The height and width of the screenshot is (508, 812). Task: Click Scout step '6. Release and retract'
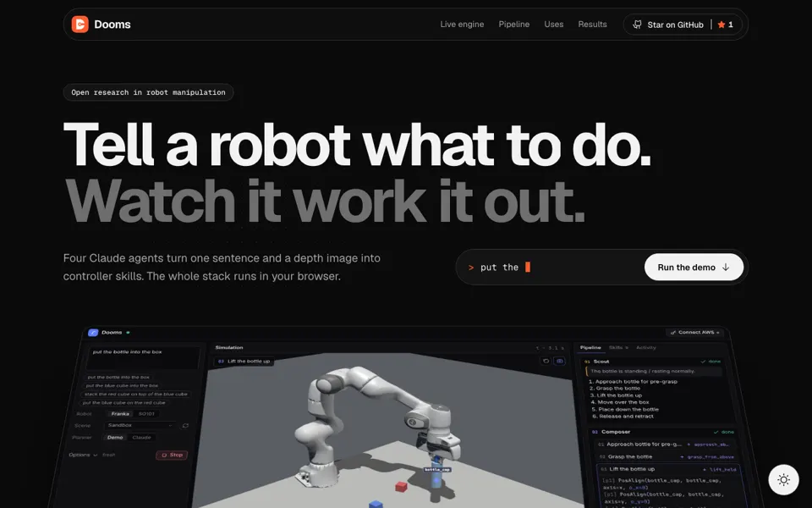point(623,417)
